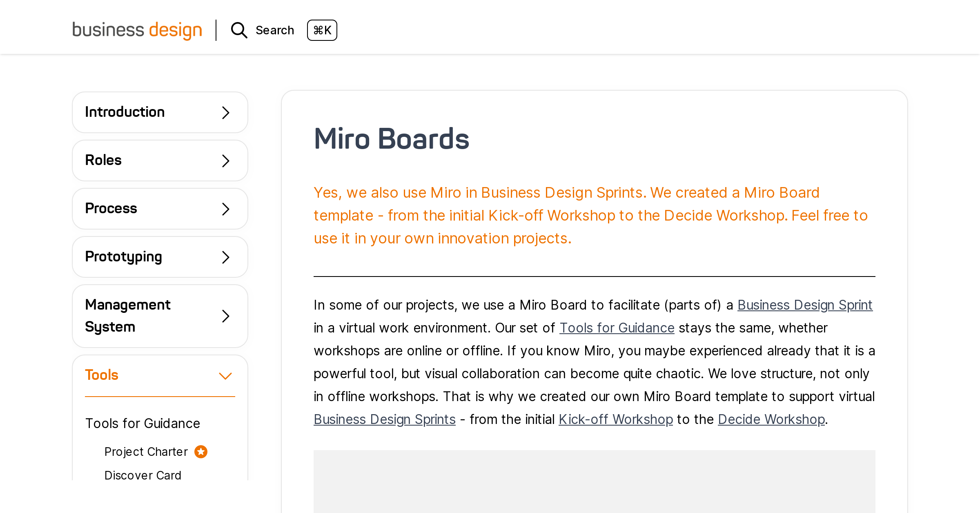This screenshot has width=980, height=513.
Task: Click the ⌘K shortcut badge
Action: [x=322, y=30]
